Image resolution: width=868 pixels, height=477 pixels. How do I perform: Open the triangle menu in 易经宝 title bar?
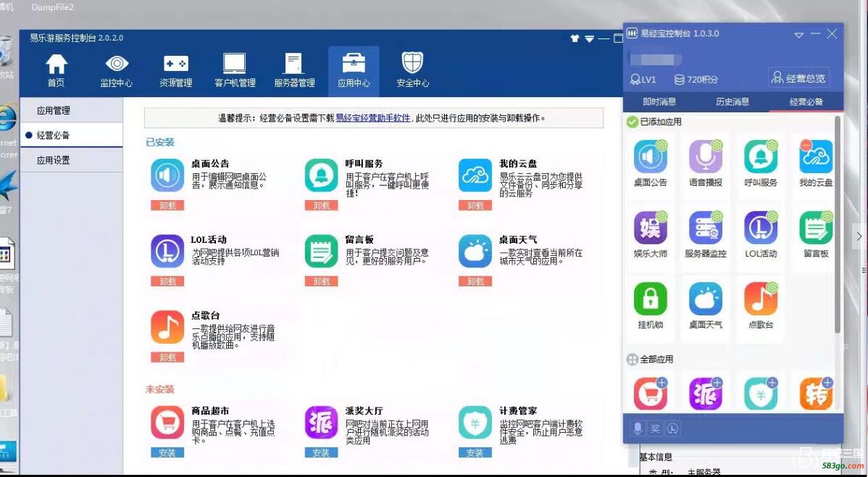[x=798, y=35]
